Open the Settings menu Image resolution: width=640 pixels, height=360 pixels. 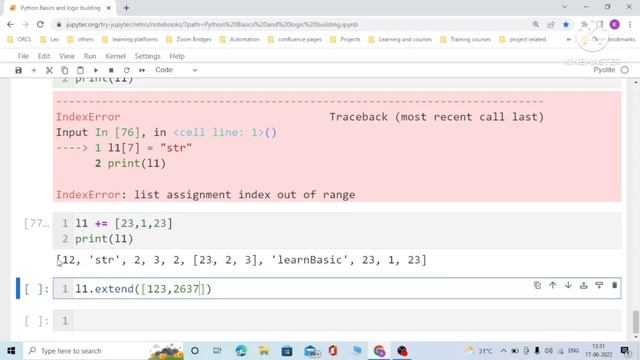click(x=147, y=56)
